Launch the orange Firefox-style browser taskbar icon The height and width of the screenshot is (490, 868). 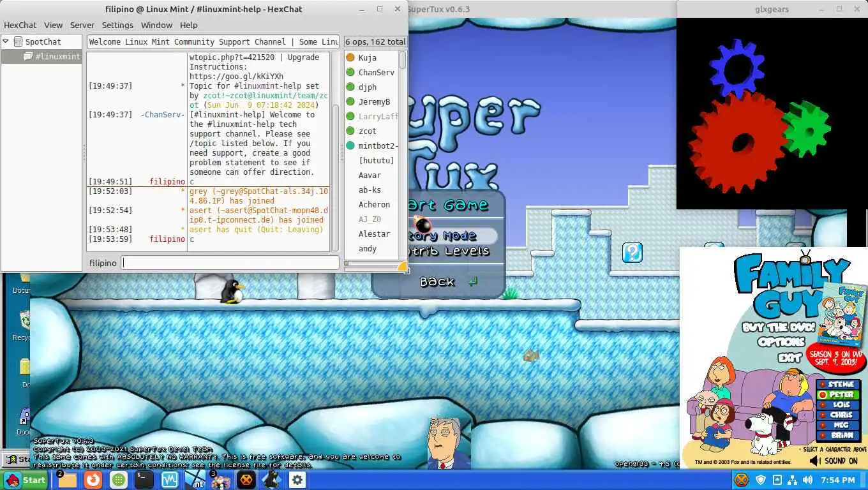click(x=93, y=480)
